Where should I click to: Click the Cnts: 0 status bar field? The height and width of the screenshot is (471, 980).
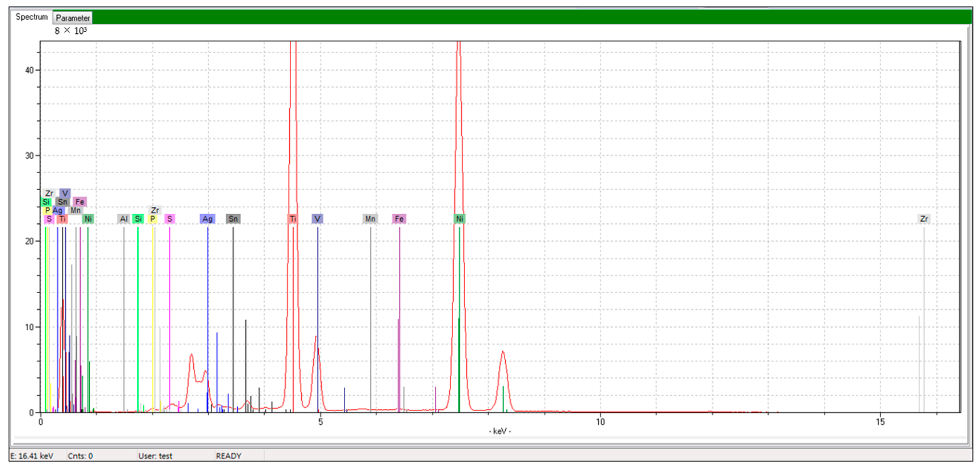(80, 456)
